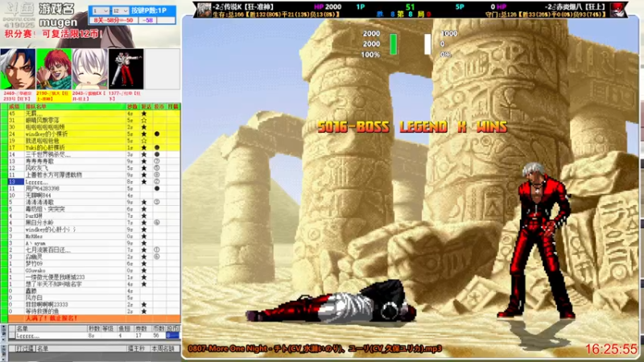Screen dimensions: 644x362
Task: Click the red score field beside -58
Action: click(114, 20)
